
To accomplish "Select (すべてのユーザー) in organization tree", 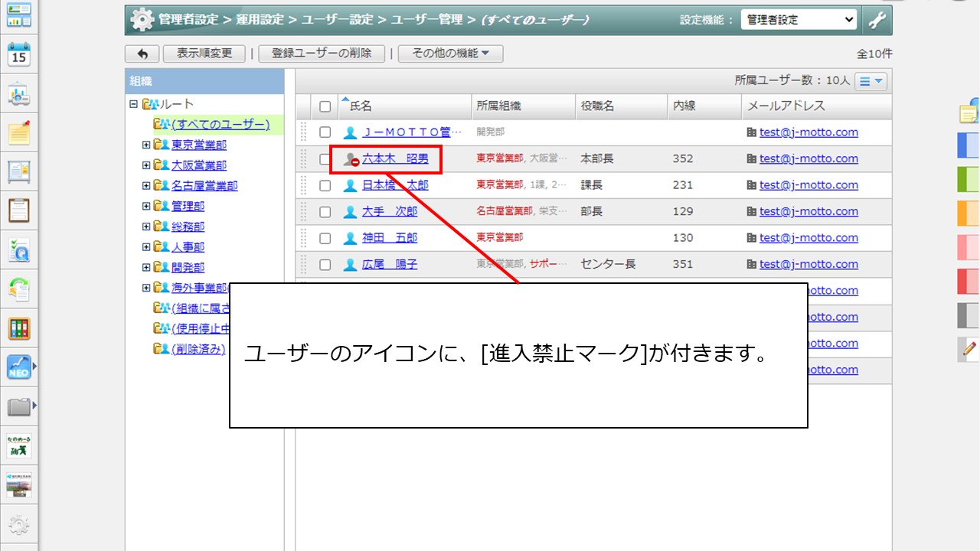I will [220, 124].
